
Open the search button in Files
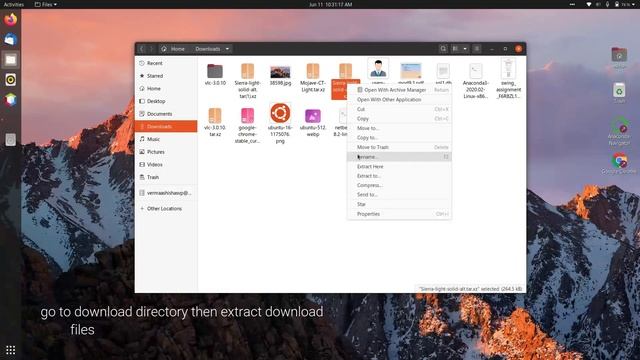[x=443, y=49]
